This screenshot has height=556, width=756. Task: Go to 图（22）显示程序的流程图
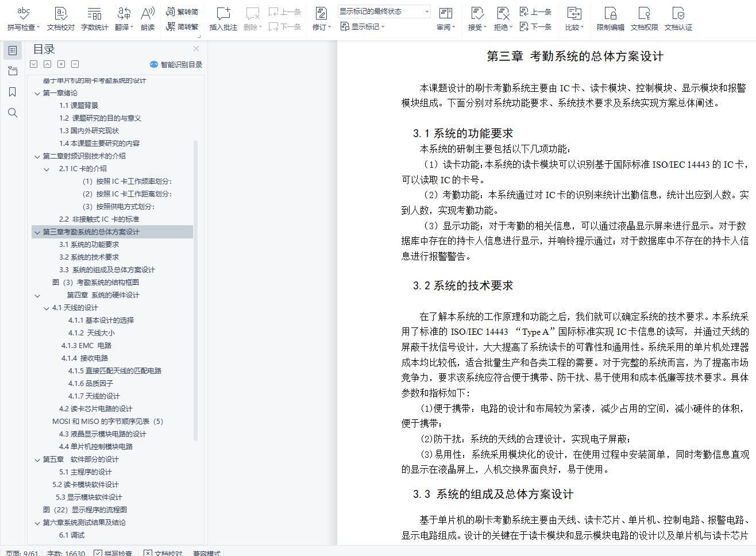click(85, 510)
